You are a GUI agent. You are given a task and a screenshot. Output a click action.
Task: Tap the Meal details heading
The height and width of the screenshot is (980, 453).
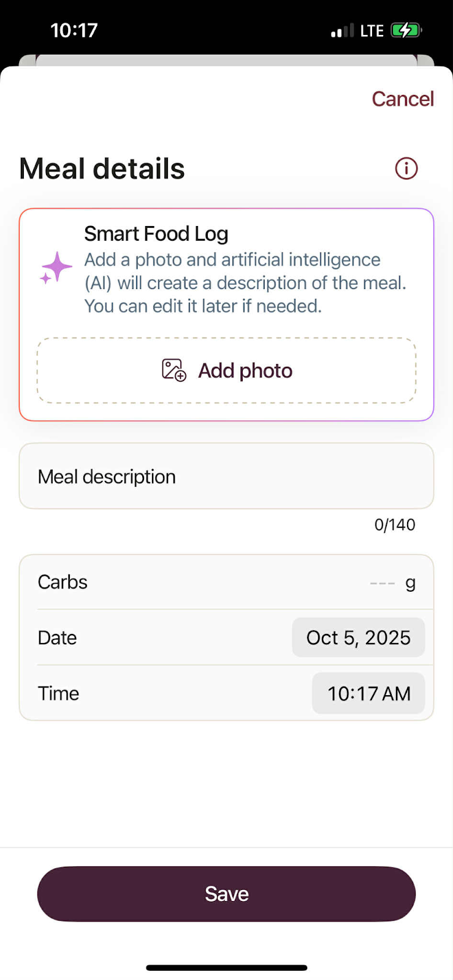point(102,169)
